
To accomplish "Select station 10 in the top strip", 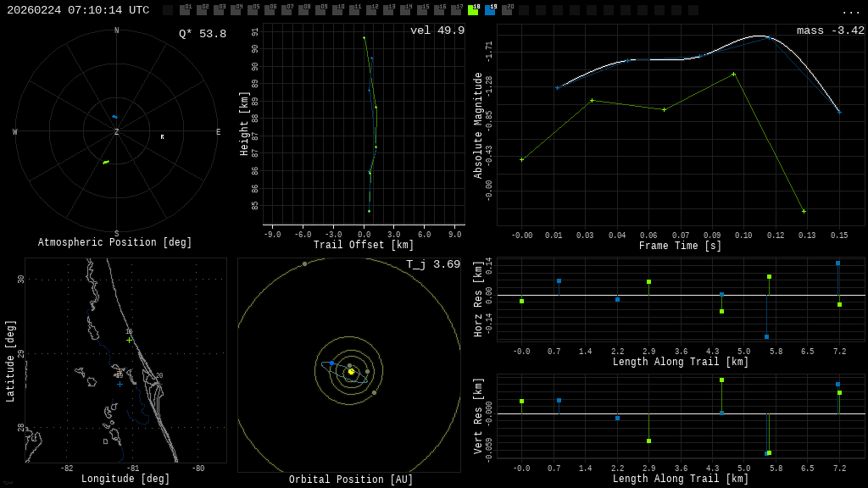I will (x=337, y=10).
